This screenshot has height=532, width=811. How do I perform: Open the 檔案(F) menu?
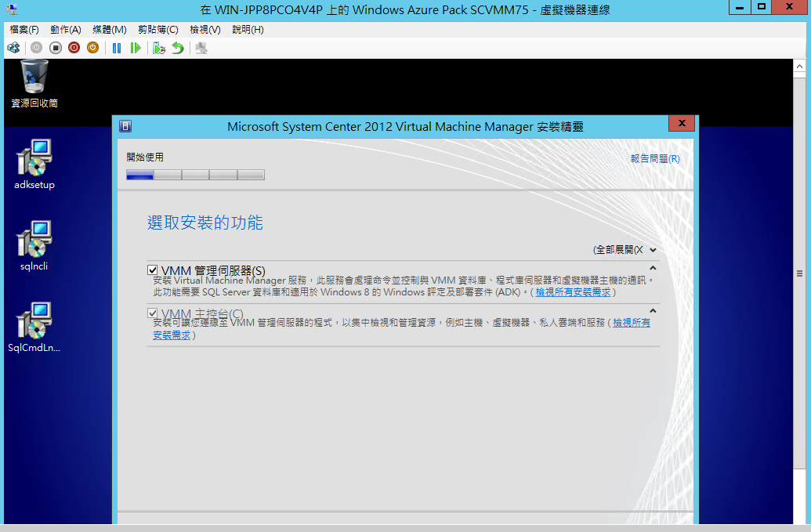pos(24,30)
